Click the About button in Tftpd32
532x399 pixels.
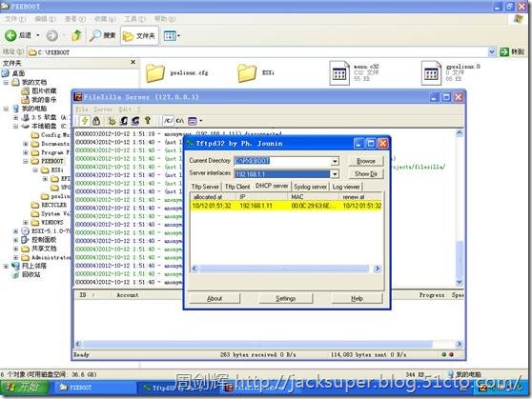tap(215, 298)
